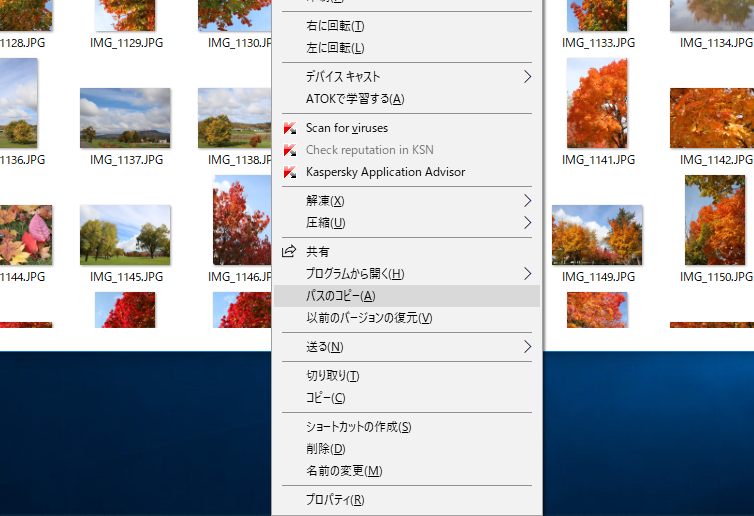Viewport: 754px width, 516px height.
Task: Click file name IMG_1133.JPG
Action: pyautogui.click(x=599, y=43)
